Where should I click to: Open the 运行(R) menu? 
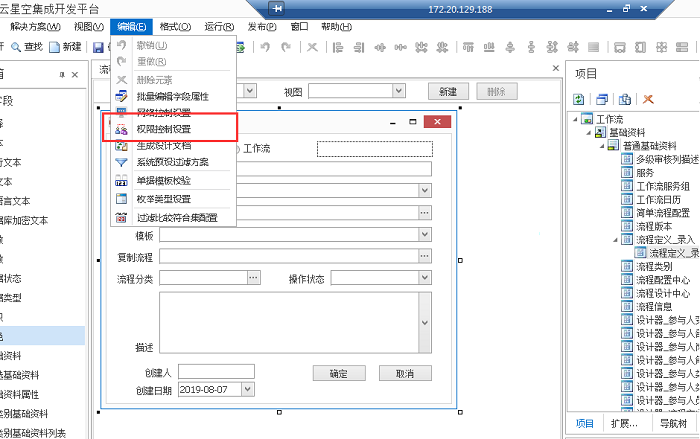click(219, 27)
